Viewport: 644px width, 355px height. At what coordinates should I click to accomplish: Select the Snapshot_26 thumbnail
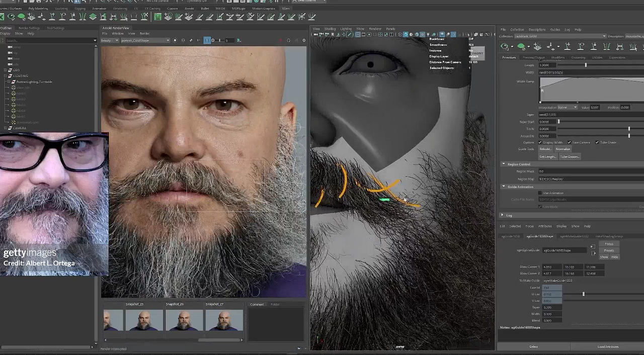184,320
